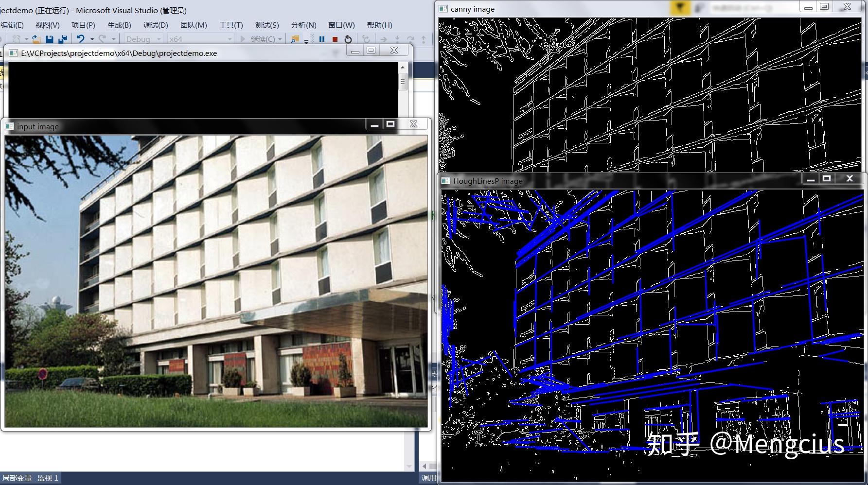The width and height of the screenshot is (868, 485).
Task: Switch to the 局部变量 tab
Action: point(17,478)
